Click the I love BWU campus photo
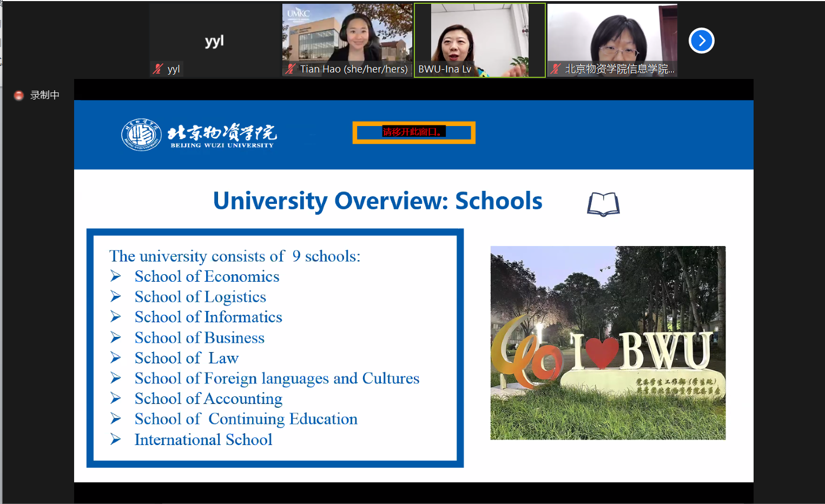Screen dimensions: 825x504 pos(608,342)
